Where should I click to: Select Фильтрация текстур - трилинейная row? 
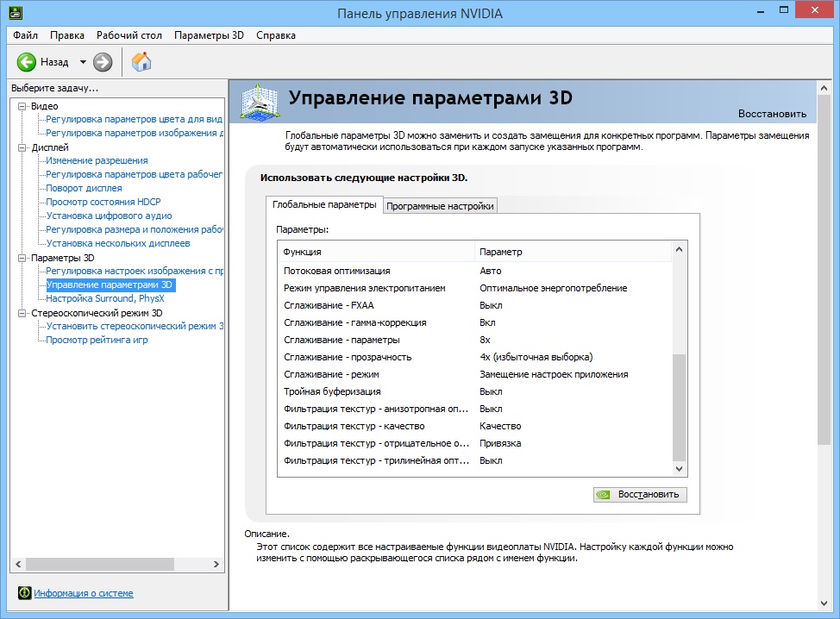[474, 460]
